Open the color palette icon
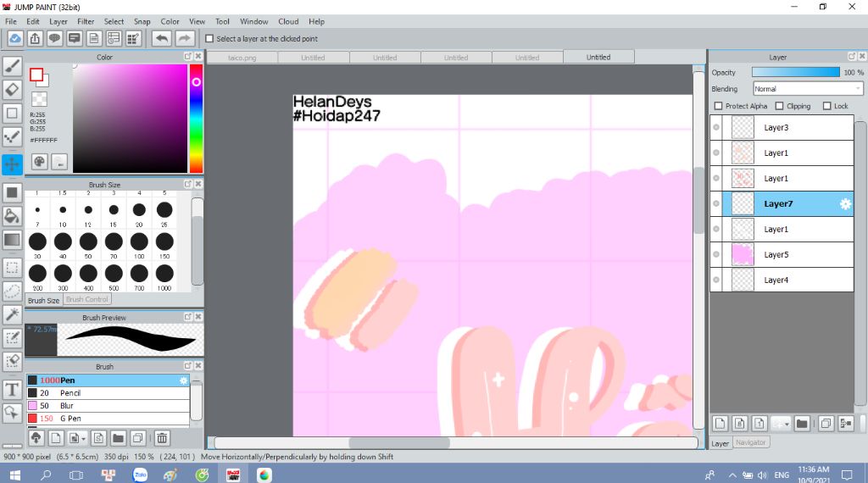 [39, 162]
